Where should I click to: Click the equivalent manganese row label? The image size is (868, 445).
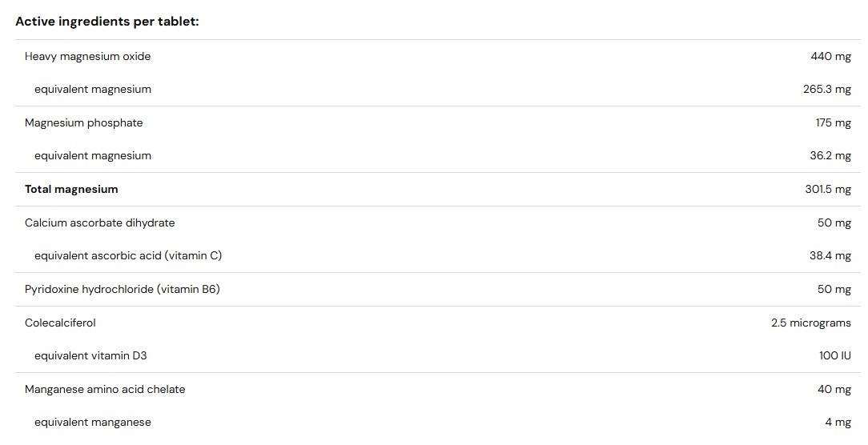click(92, 423)
